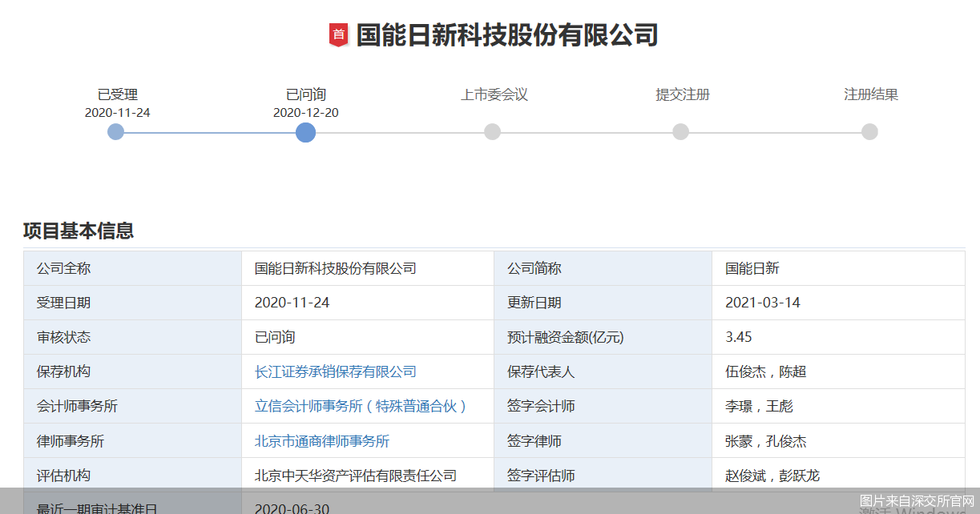Click the 公司全称 label cell

coord(133,268)
